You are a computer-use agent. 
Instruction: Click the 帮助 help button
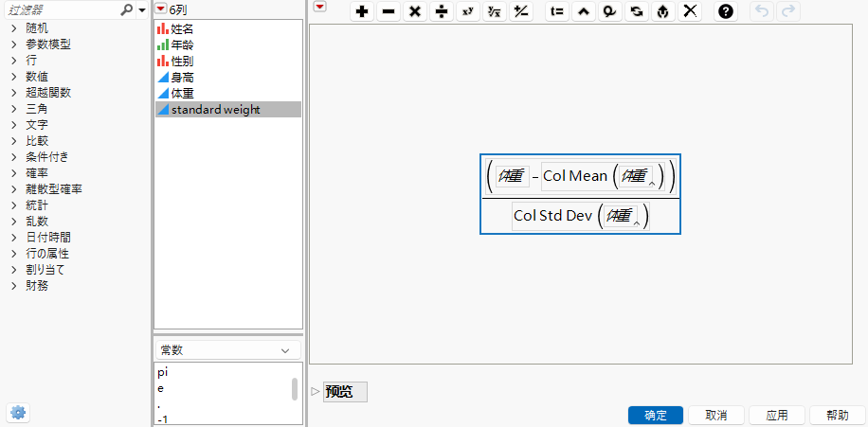pos(838,416)
